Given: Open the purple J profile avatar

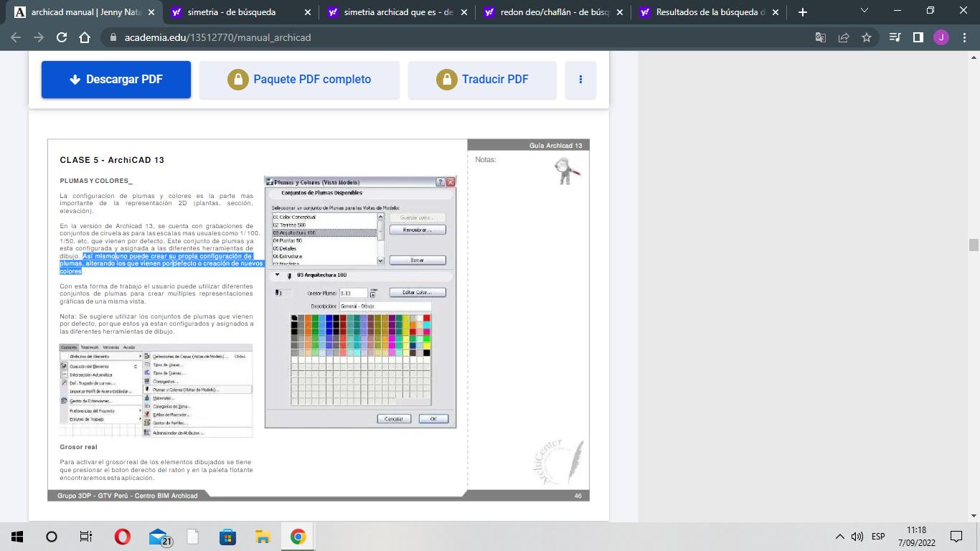Looking at the screenshot, I should pos(941,37).
